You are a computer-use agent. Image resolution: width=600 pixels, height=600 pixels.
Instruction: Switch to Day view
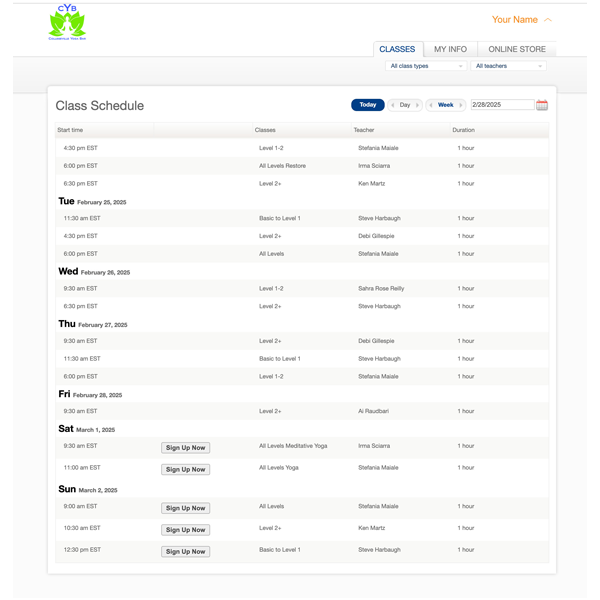pyautogui.click(x=405, y=105)
